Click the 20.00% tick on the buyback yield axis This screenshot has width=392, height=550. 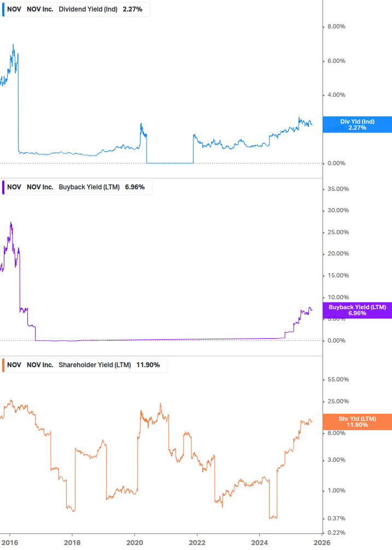coord(338,253)
